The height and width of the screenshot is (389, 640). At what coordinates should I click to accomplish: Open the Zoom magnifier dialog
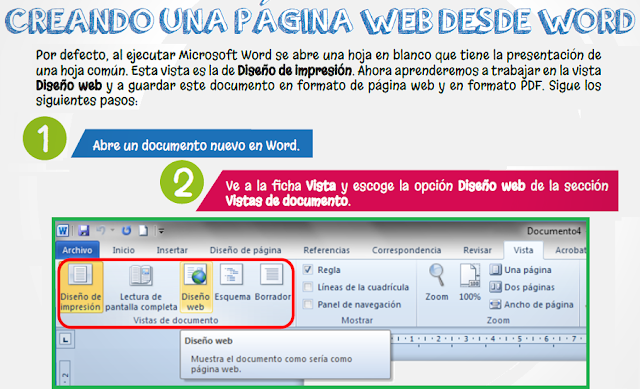coord(437,282)
